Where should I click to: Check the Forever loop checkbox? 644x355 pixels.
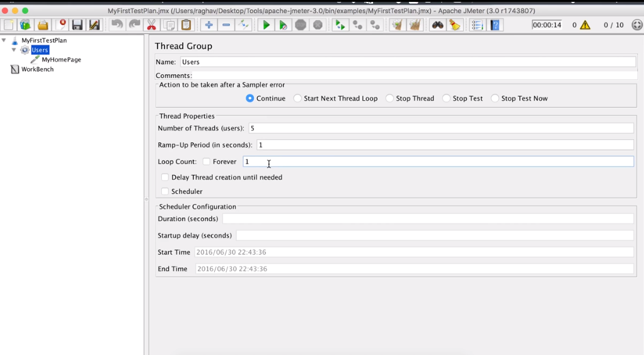[x=206, y=162]
